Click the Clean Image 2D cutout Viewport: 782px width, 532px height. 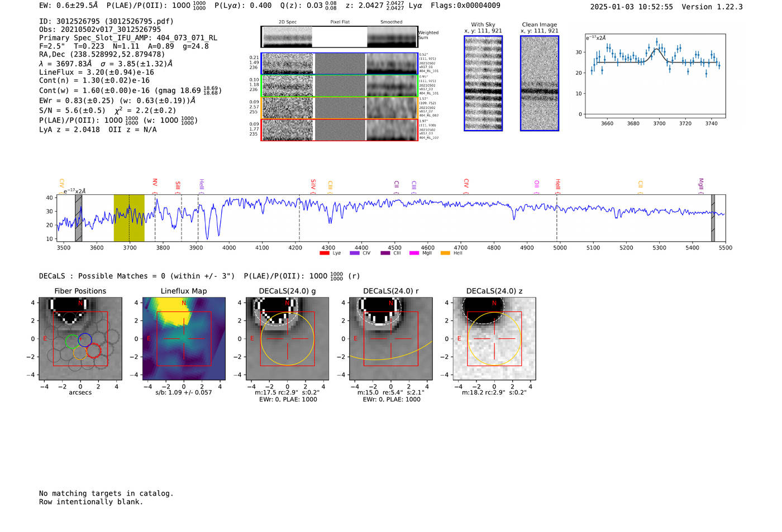540,83
